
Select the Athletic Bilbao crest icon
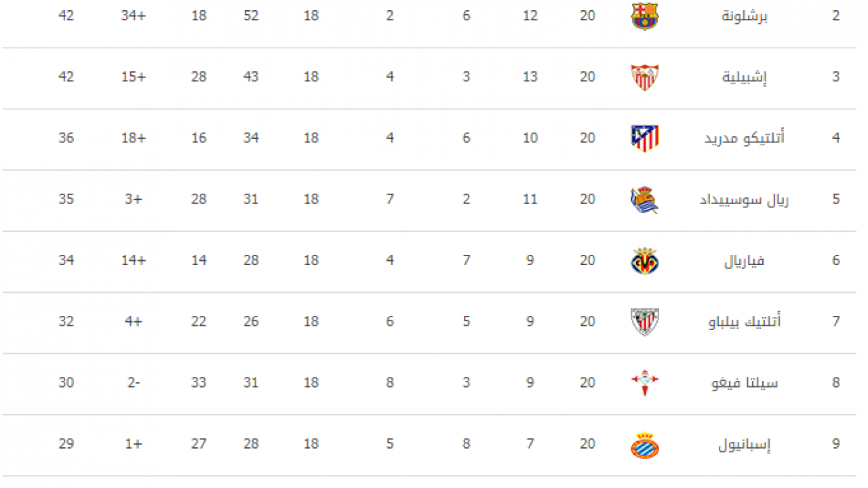point(645,322)
